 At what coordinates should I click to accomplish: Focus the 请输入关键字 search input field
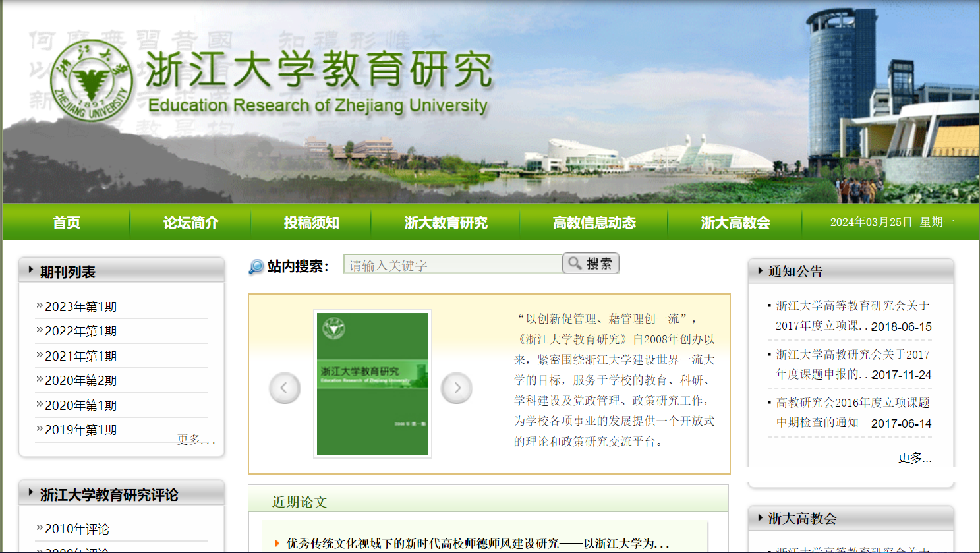[453, 264]
